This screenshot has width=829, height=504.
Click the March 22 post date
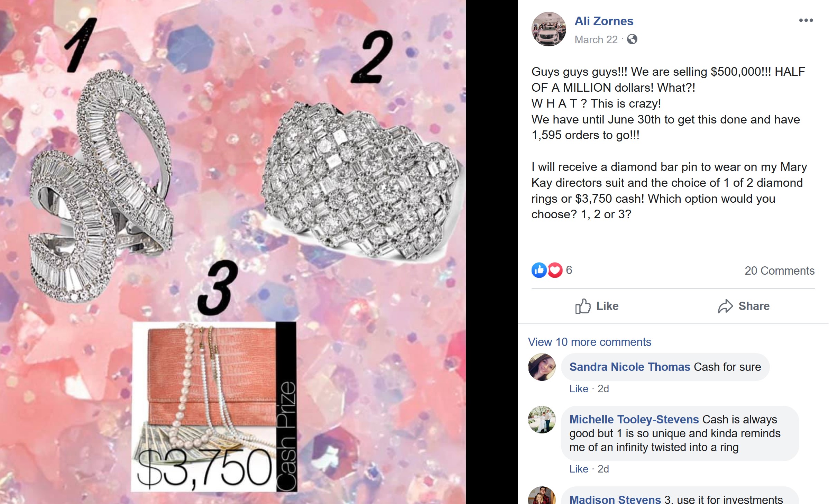[x=596, y=40]
